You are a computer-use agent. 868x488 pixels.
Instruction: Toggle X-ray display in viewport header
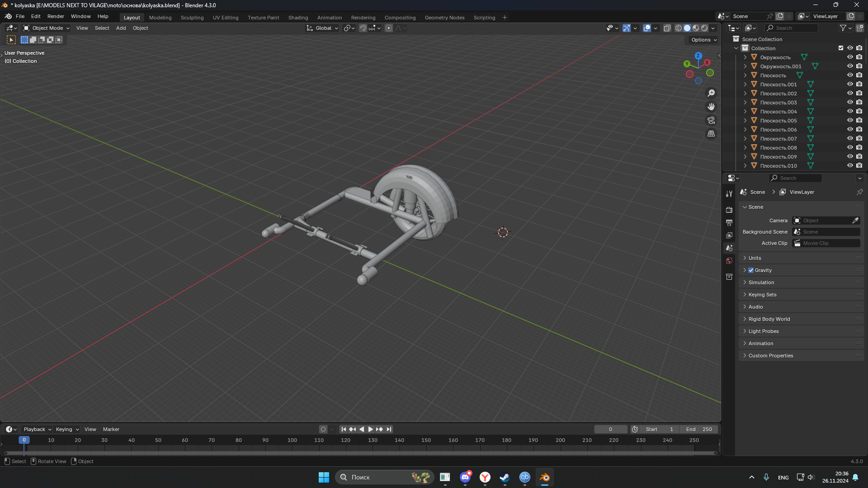click(667, 28)
